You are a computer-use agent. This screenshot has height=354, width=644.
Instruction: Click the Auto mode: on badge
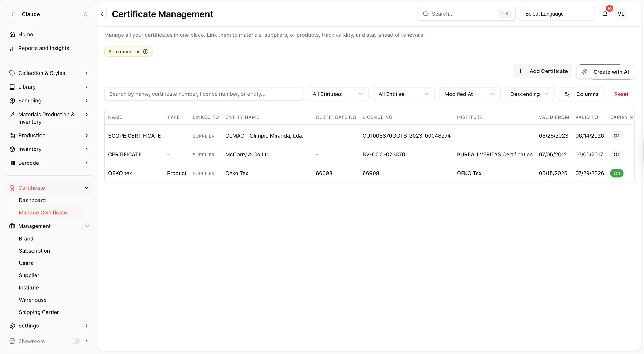point(128,51)
